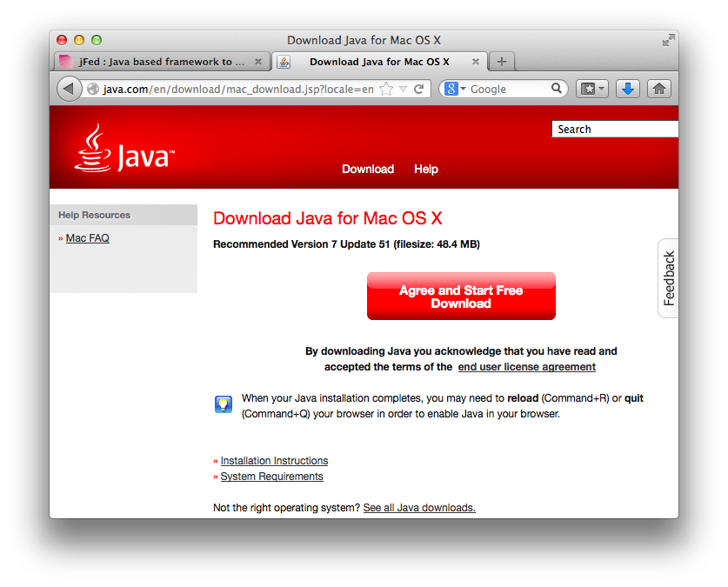This screenshot has height=587, width=728.
Task: Open the bookmarks menu button
Action: tap(592, 89)
